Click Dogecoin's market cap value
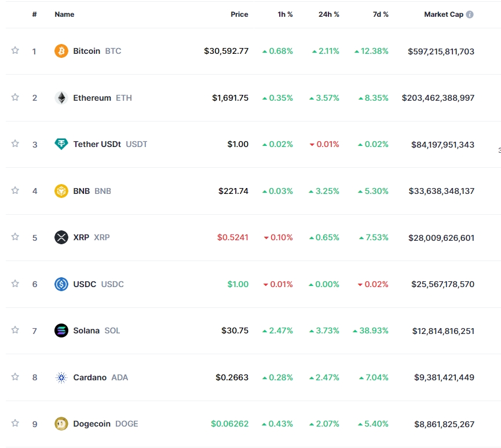The image size is (501, 448). (444, 424)
